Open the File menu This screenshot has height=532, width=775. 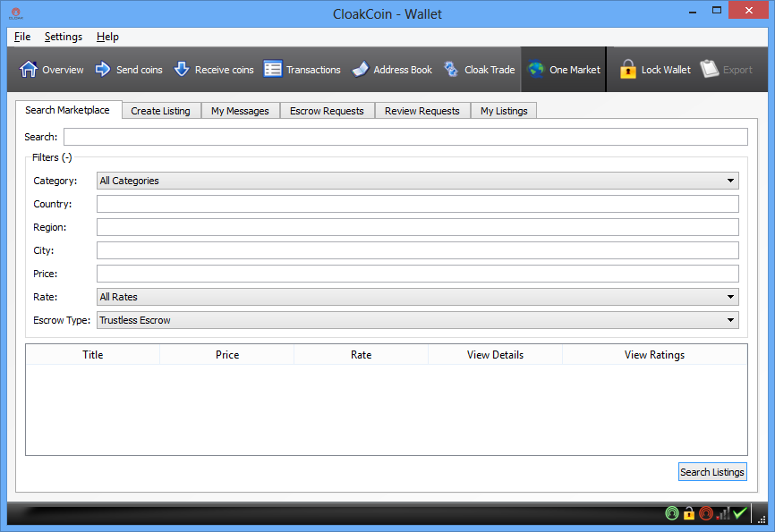[x=22, y=37]
